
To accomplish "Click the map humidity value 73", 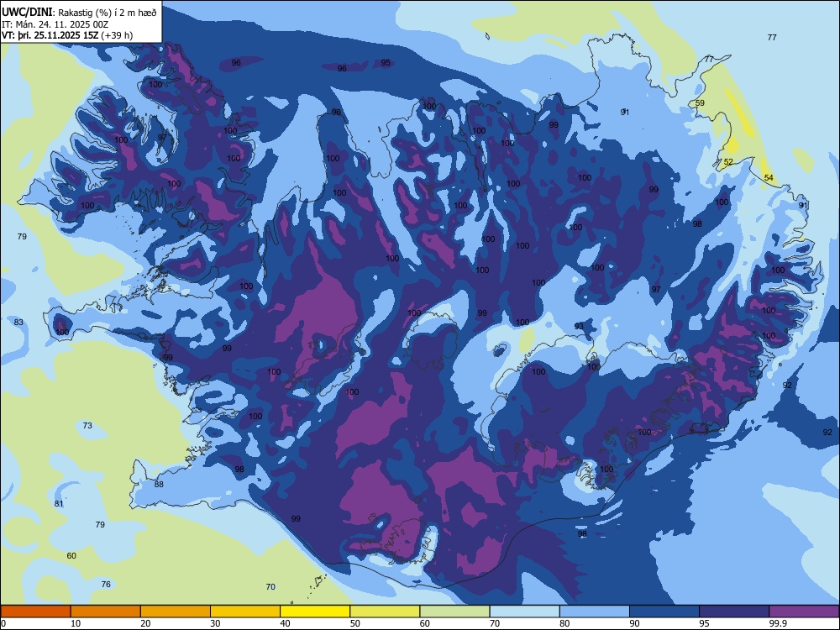I will pyautogui.click(x=87, y=425).
